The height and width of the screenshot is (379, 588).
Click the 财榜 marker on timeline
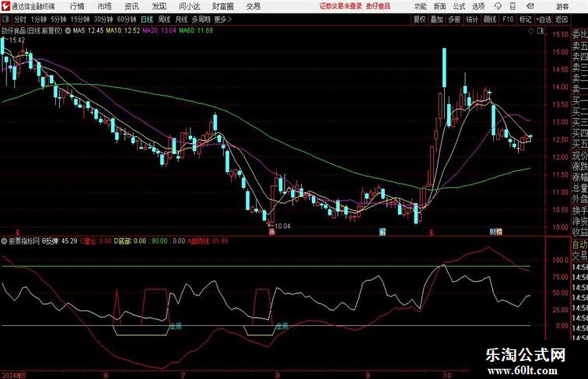pyautogui.click(x=496, y=232)
